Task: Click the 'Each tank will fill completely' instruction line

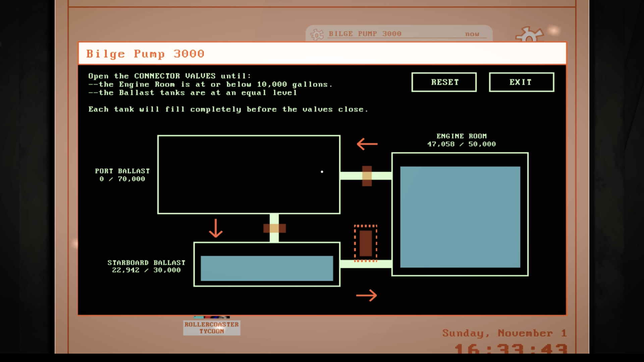Action: click(x=228, y=109)
